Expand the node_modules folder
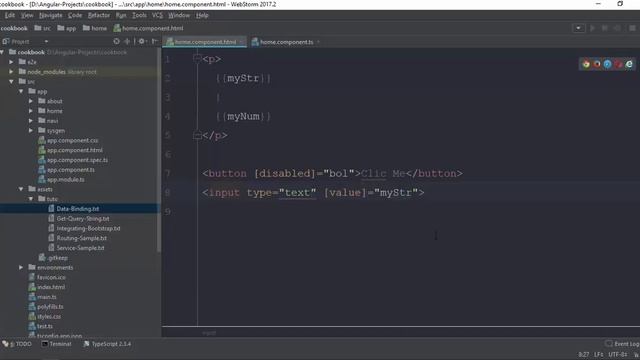 click(11, 72)
